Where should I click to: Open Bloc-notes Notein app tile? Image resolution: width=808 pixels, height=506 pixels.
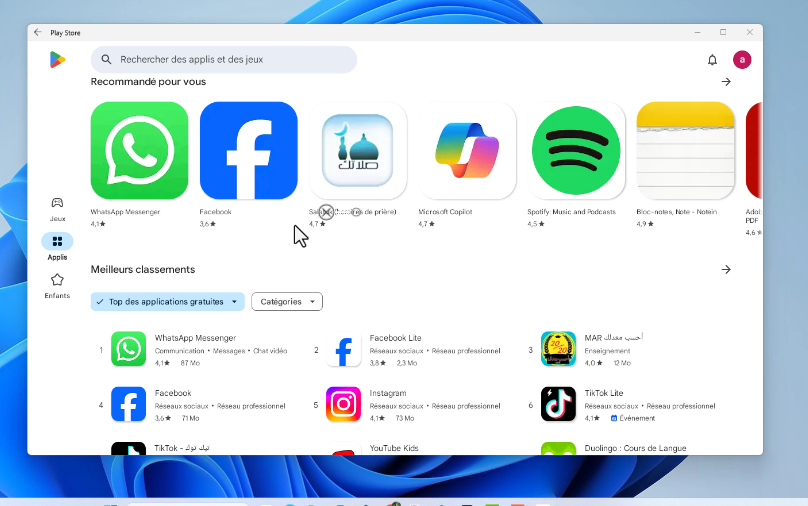(685, 150)
